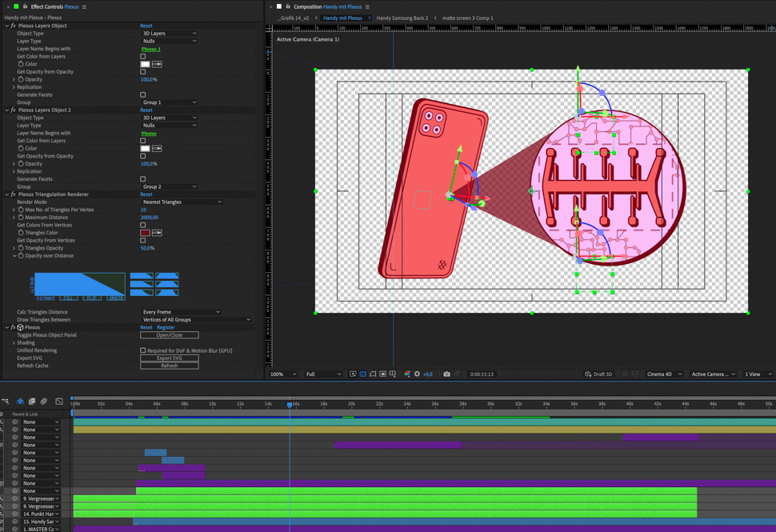Click the snapshot camera icon in viewer
Image resolution: width=776 pixels, height=532 pixels.
446,374
